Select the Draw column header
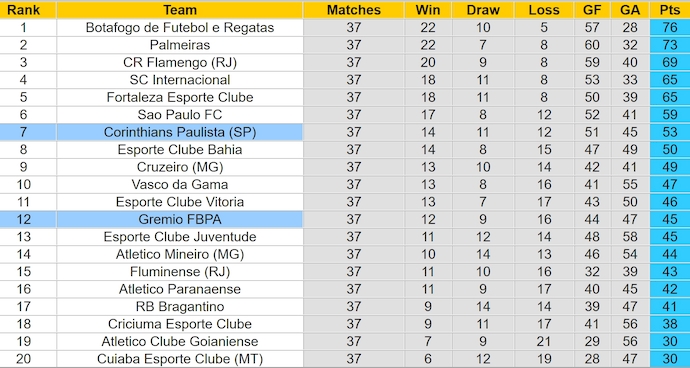 coord(483,10)
